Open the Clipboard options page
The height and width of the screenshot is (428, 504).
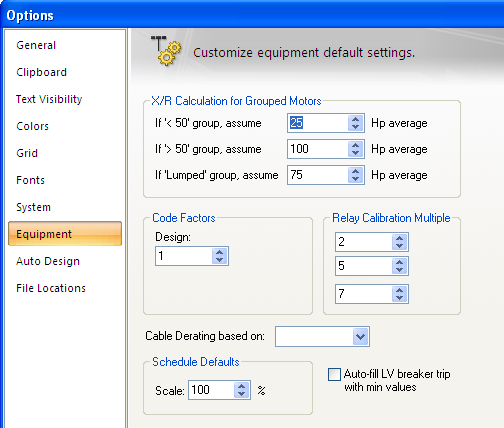pyautogui.click(x=41, y=72)
